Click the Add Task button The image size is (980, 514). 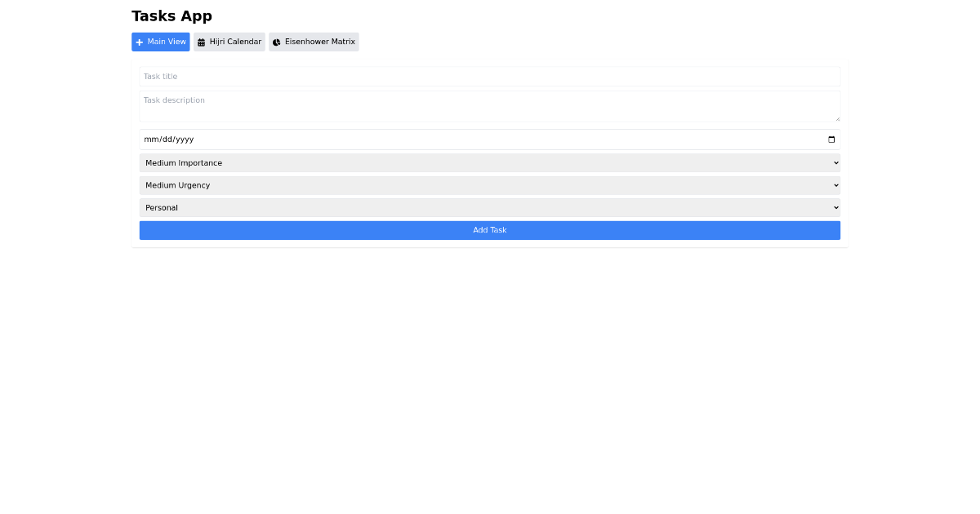(490, 230)
